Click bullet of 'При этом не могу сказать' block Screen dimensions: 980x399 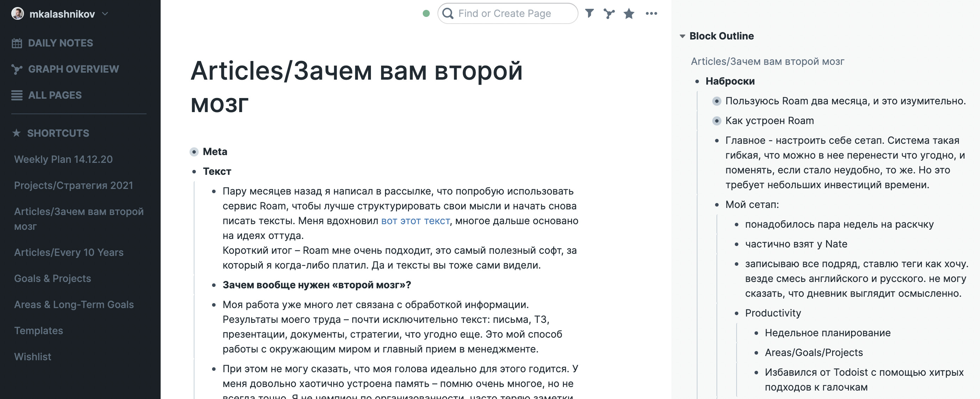pos(214,369)
